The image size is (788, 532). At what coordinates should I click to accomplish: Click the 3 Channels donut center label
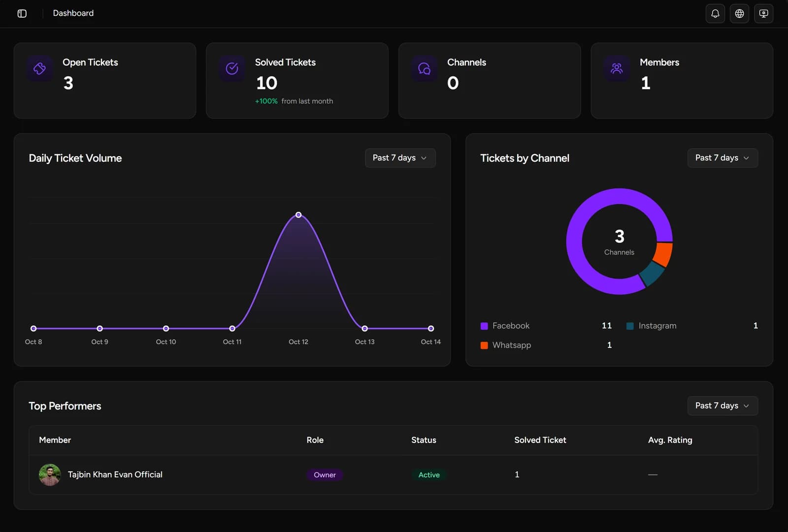[619, 242]
